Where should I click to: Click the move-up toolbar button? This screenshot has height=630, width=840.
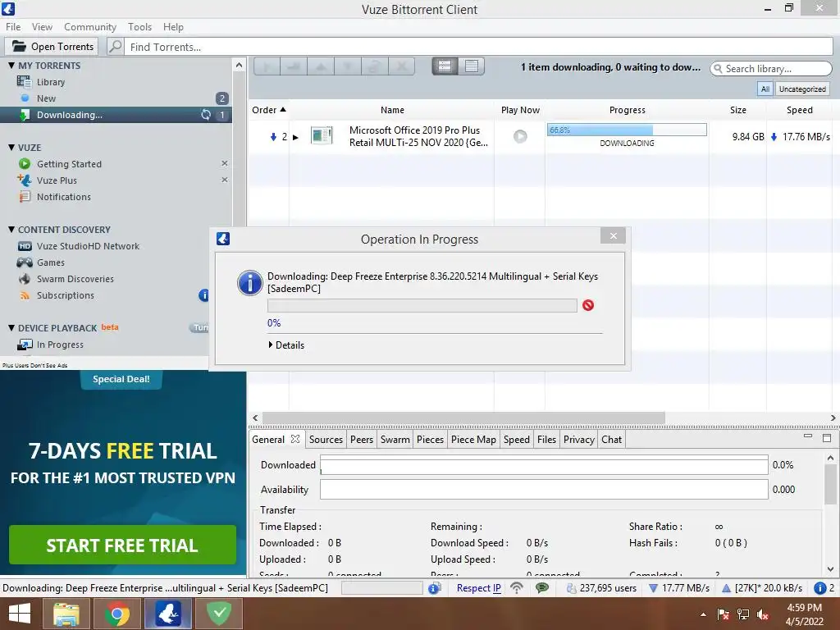pos(321,66)
